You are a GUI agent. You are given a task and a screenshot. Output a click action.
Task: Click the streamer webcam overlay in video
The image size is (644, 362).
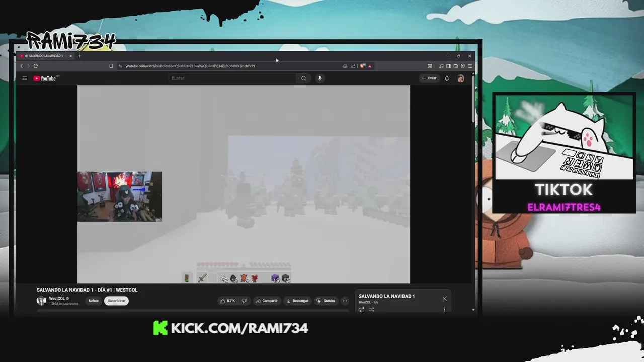click(120, 197)
